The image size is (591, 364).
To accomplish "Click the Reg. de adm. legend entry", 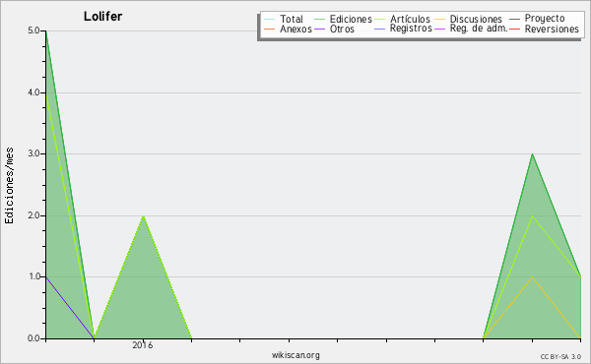I will pos(471,29).
